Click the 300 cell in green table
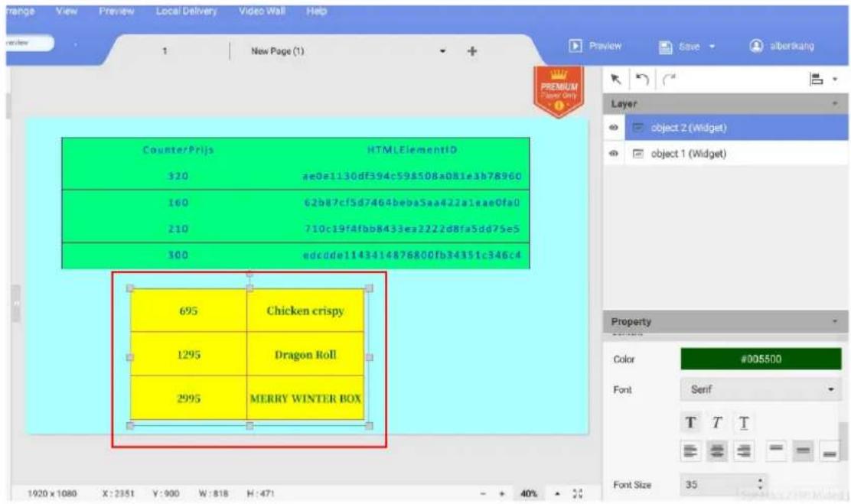Viewport: 851px width, 504px height. [x=178, y=255]
